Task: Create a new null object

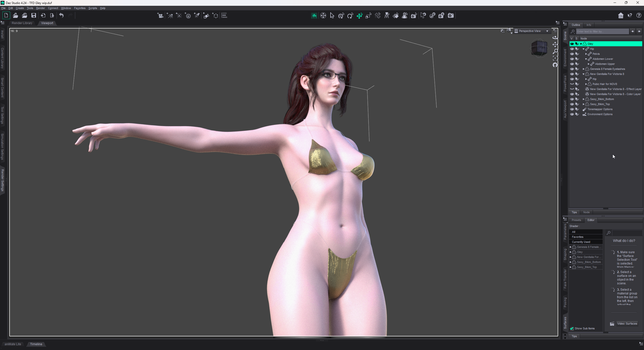Action: coord(215,16)
